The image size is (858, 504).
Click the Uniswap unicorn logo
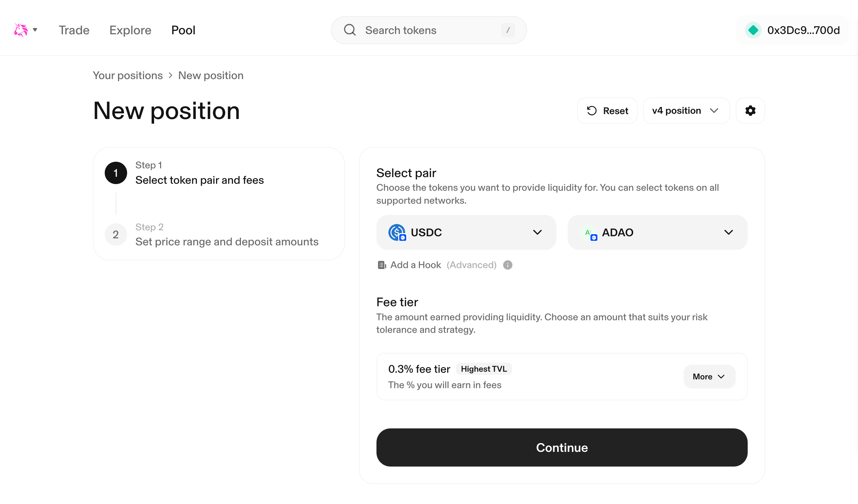click(x=21, y=30)
